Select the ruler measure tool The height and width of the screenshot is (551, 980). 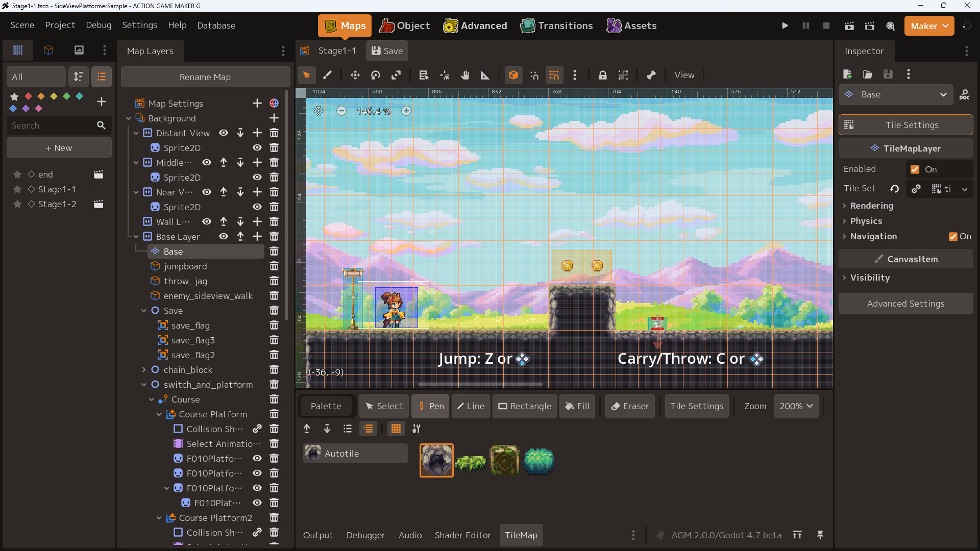pyautogui.click(x=485, y=75)
